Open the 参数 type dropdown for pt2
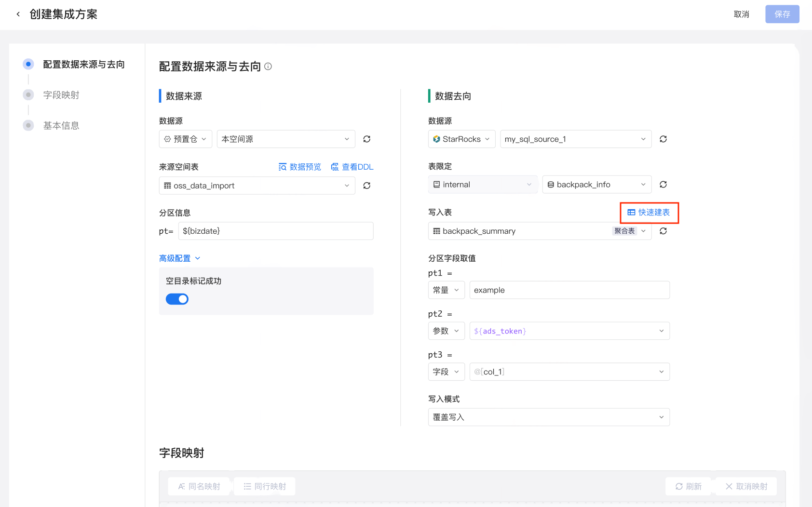Viewport: 812px width, 507px height. coord(447,331)
